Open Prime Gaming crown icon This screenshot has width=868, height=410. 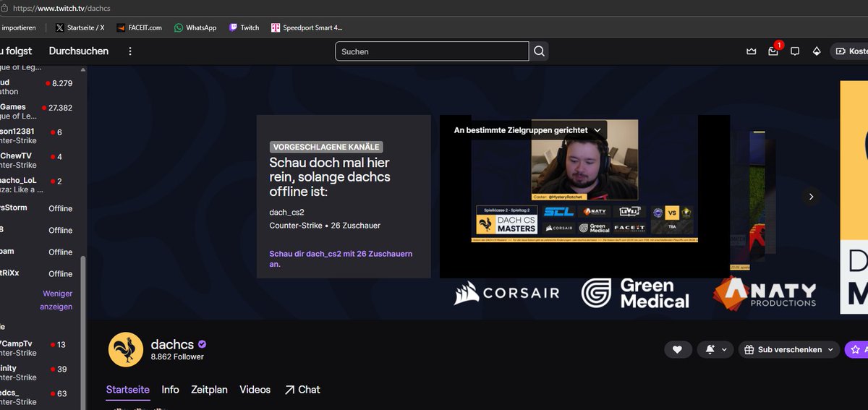(x=752, y=51)
